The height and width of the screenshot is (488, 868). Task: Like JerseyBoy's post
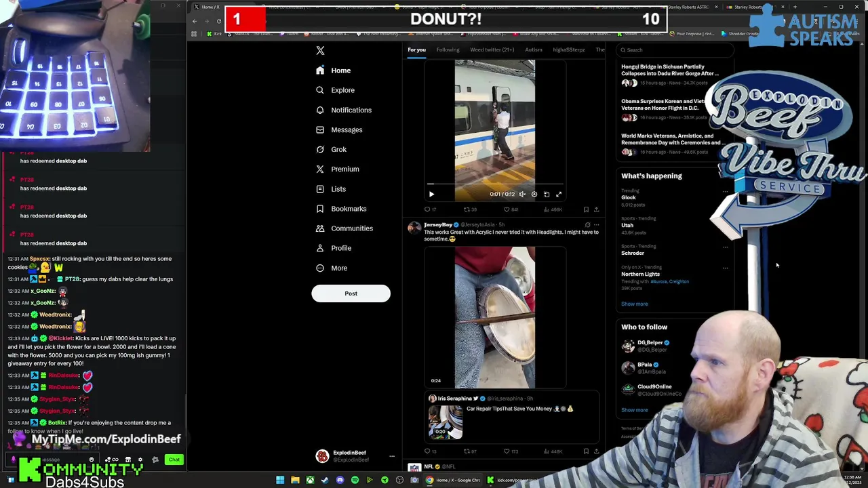coord(510,451)
